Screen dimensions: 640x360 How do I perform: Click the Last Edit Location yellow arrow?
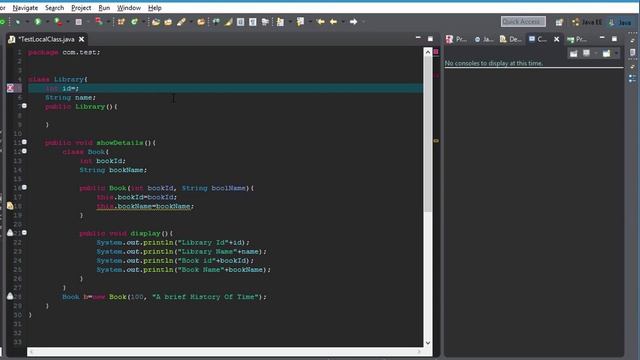(320, 22)
